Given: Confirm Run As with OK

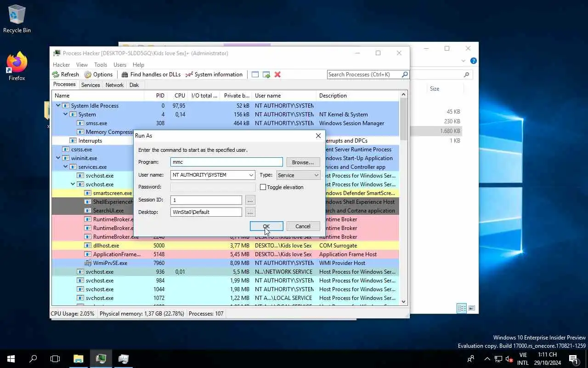Looking at the screenshot, I should click(x=266, y=226).
